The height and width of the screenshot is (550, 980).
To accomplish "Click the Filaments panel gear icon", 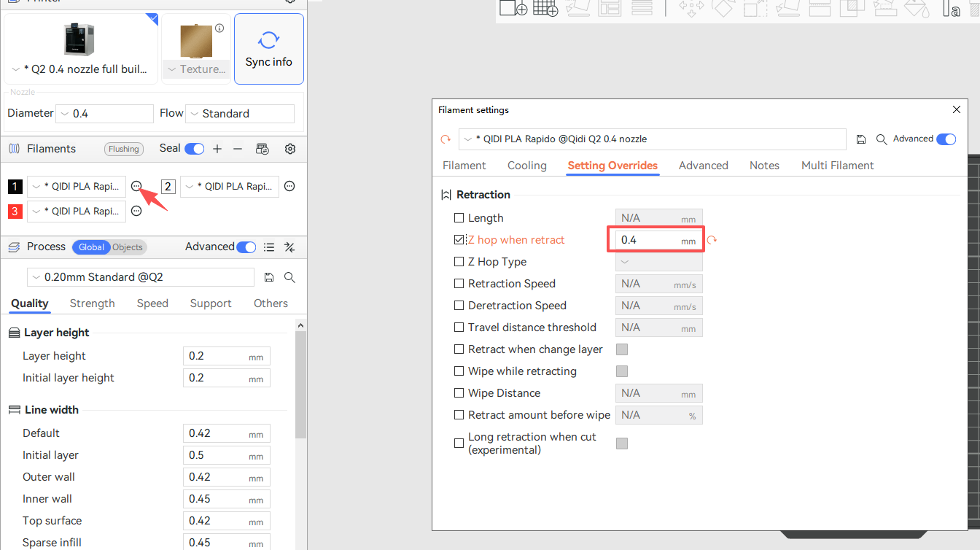I will point(290,149).
